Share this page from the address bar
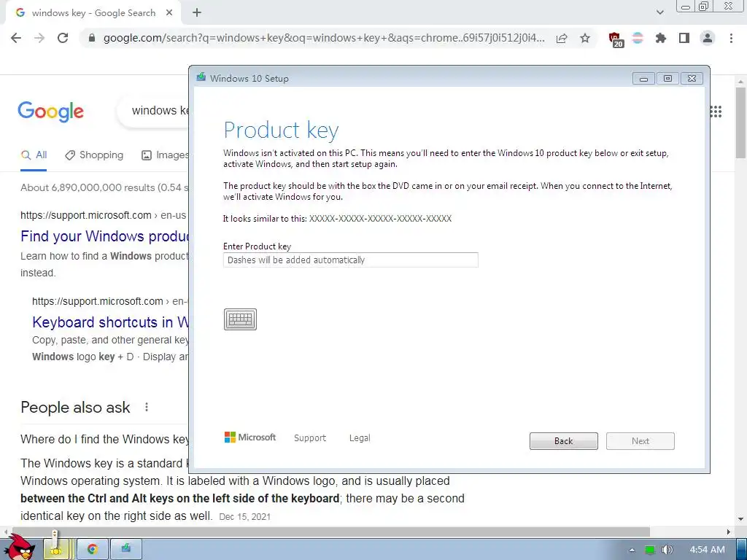The width and height of the screenshot is (747, 560). pyautogui.click(x=562, y=38)
